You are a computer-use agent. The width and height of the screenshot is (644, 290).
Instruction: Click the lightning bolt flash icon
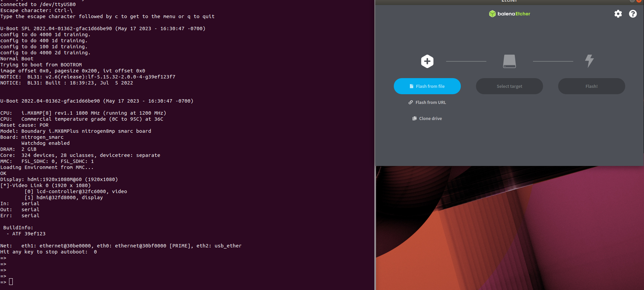[589, 61]
